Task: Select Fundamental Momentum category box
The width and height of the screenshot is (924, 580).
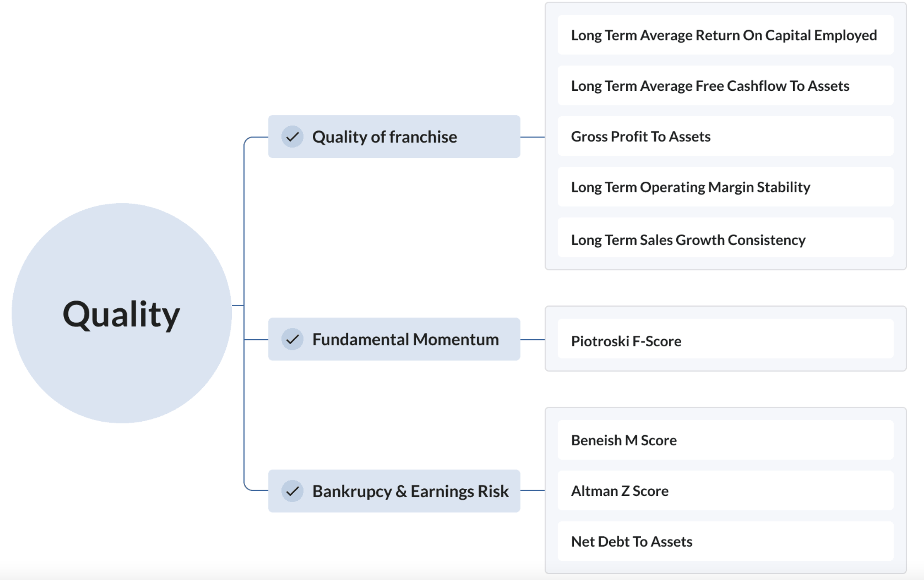Action: (394, 339)
